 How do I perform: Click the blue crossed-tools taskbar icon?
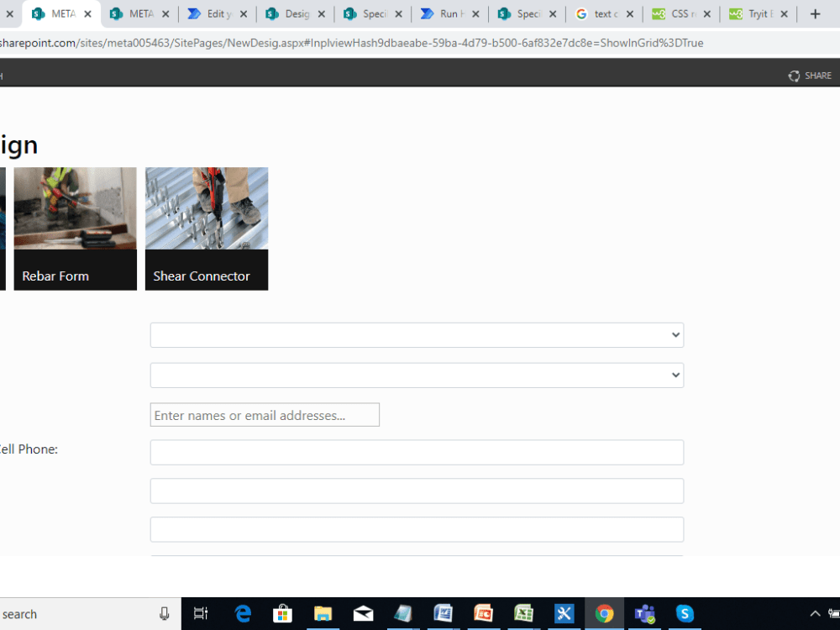pos(564,613)
